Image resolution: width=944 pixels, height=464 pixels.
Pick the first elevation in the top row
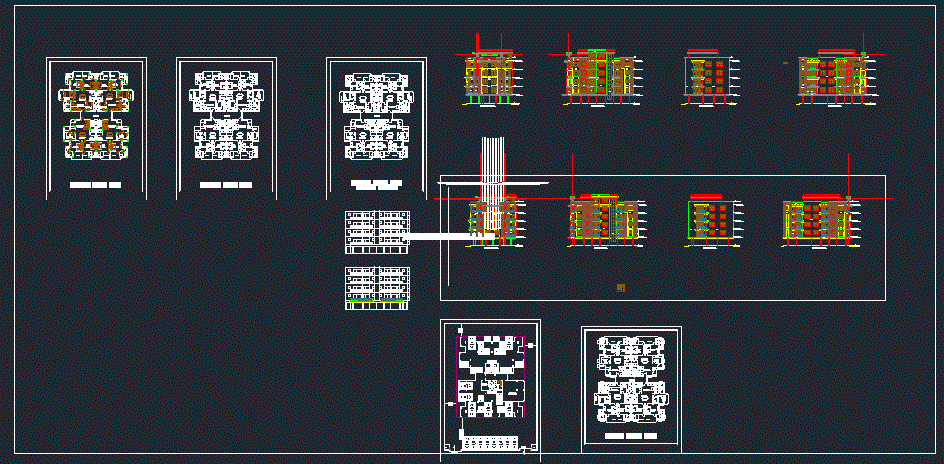[491, 78]
